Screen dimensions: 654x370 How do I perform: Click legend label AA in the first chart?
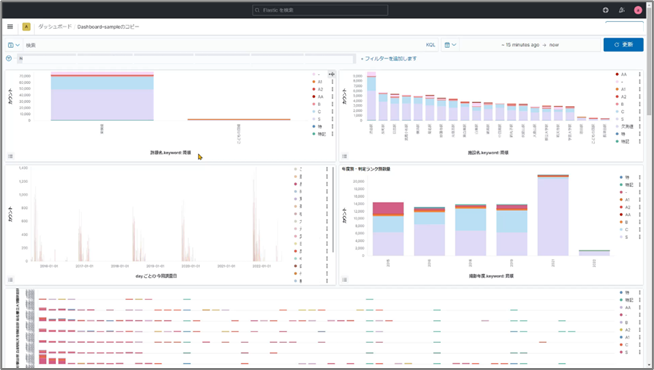click(320, 97)
